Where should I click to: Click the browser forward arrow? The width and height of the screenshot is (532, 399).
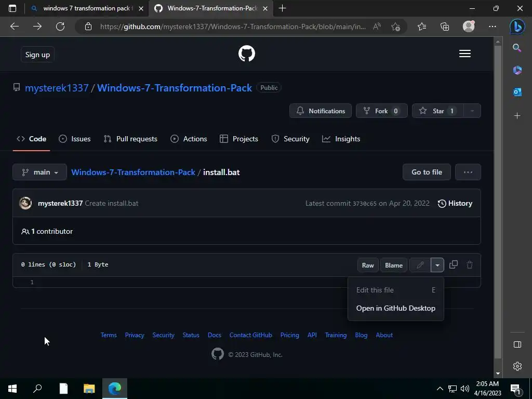37,26
